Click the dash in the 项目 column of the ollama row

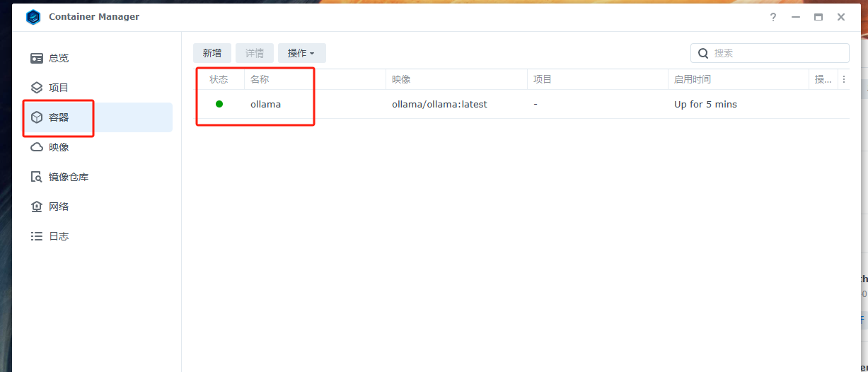pyautogui.click(x=536, y=104)
